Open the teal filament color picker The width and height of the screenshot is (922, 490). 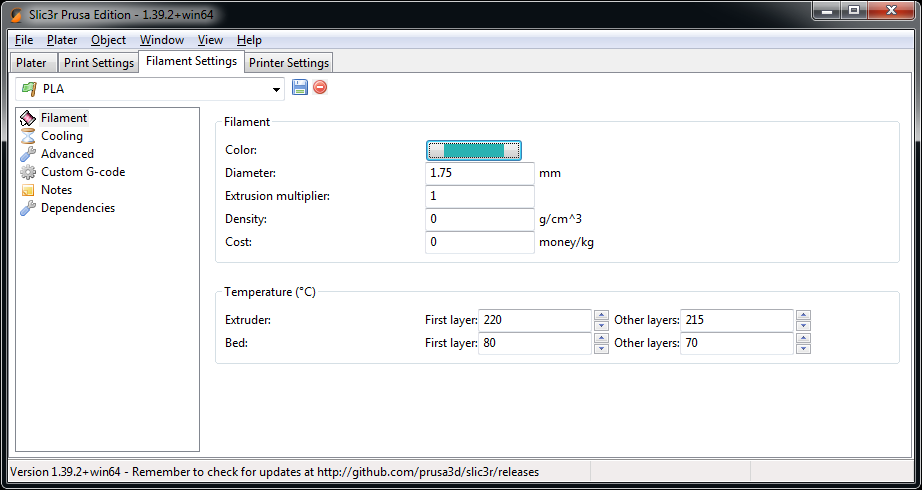coord(473,151)
